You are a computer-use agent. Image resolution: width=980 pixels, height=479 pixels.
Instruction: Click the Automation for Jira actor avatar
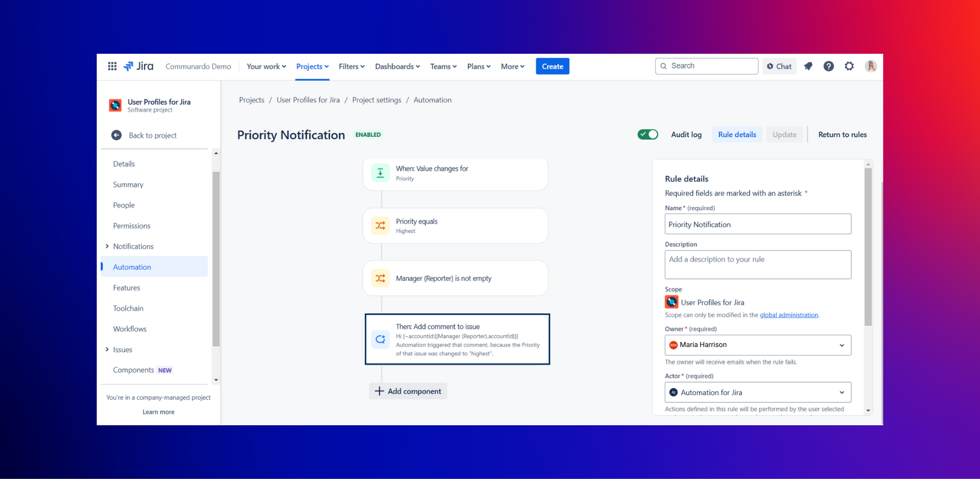tap(674, 392)
